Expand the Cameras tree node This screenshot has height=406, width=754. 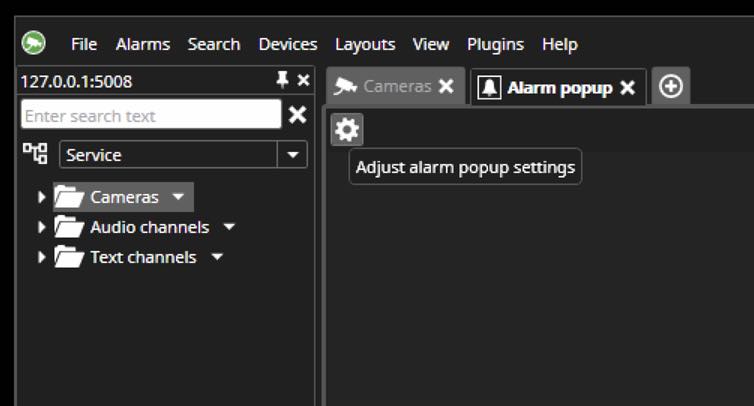click(x=41, y=197)
